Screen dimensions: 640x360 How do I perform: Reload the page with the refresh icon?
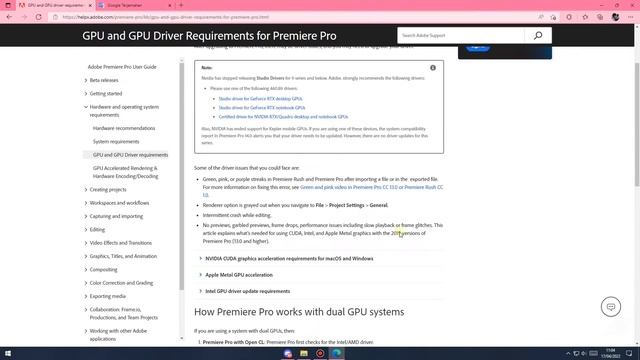click(39, 17)
